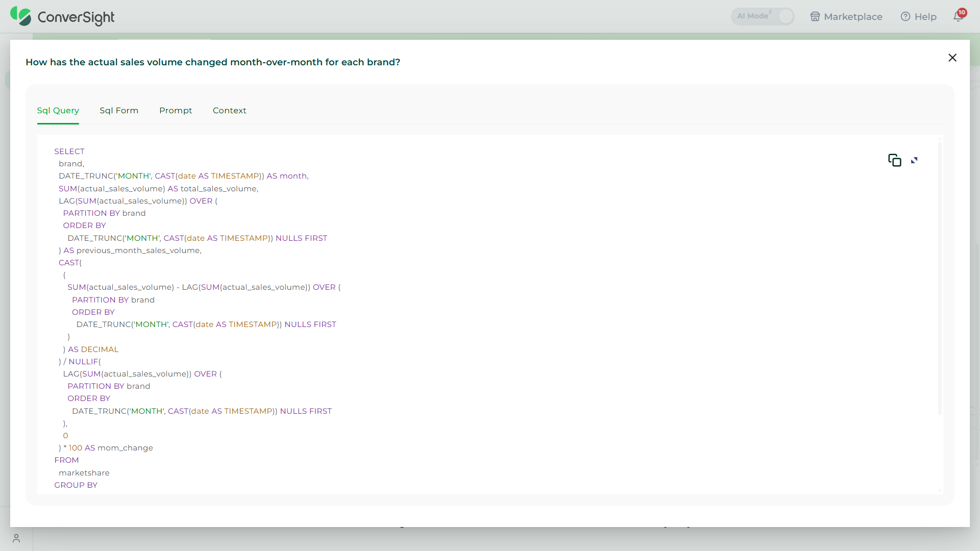Image resolution: width=980 pixels, height=551 pixels.
Task: Open the Context tab
Action: [230, 111]
